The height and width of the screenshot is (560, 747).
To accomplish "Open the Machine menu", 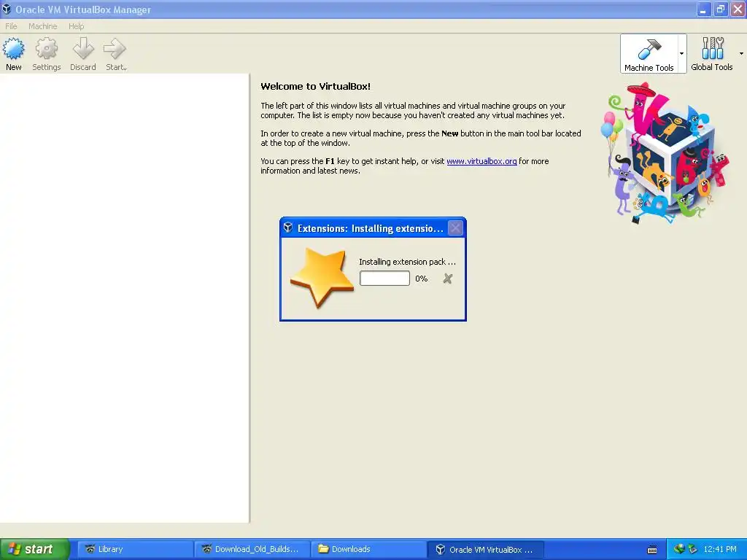I will click(42, 26).
